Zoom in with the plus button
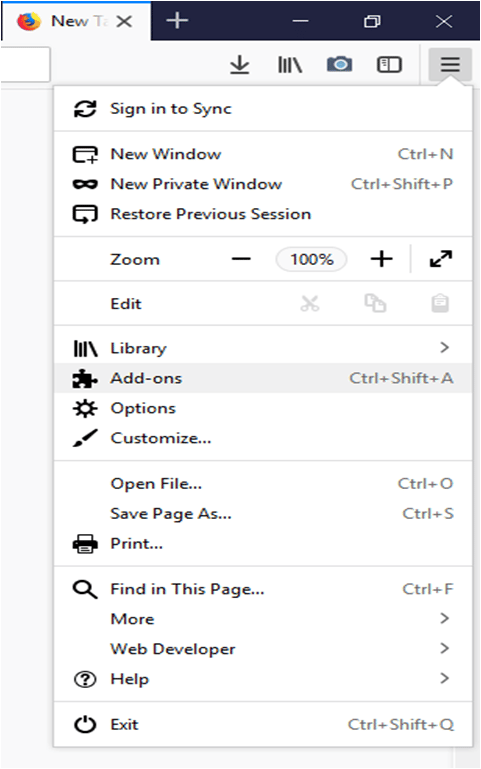Image resolution: width=481 pixels, height=769 pixels. 381,259
